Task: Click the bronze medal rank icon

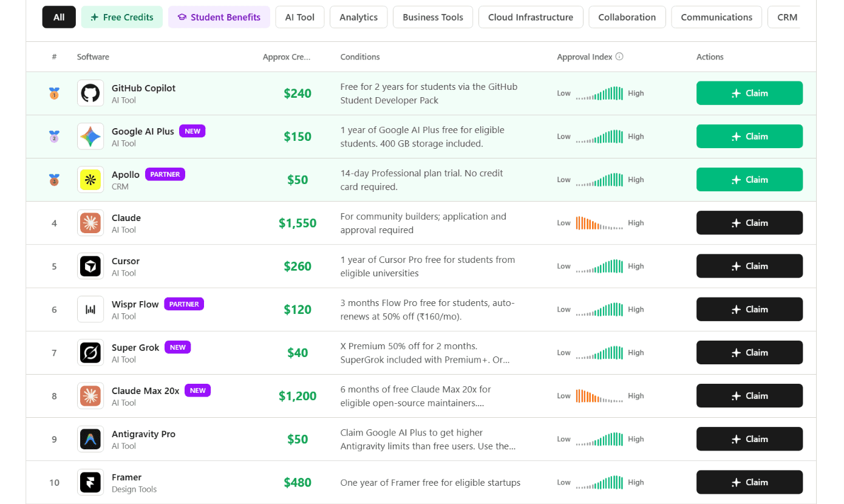Action: [54, 180]
